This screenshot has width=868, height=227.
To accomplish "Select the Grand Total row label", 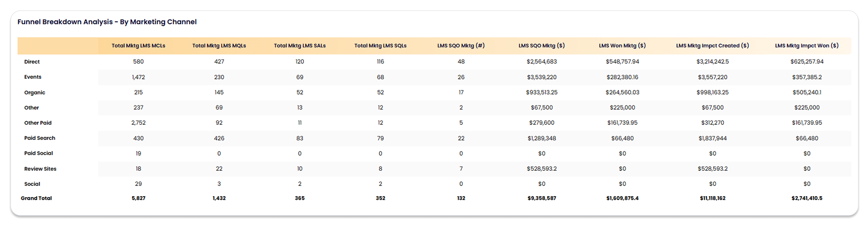I will pos(36,198).
